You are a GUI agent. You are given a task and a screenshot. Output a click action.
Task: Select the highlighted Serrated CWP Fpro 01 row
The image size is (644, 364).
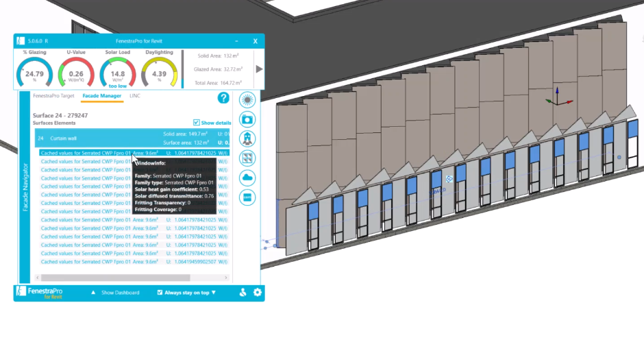tap(134, 153)
